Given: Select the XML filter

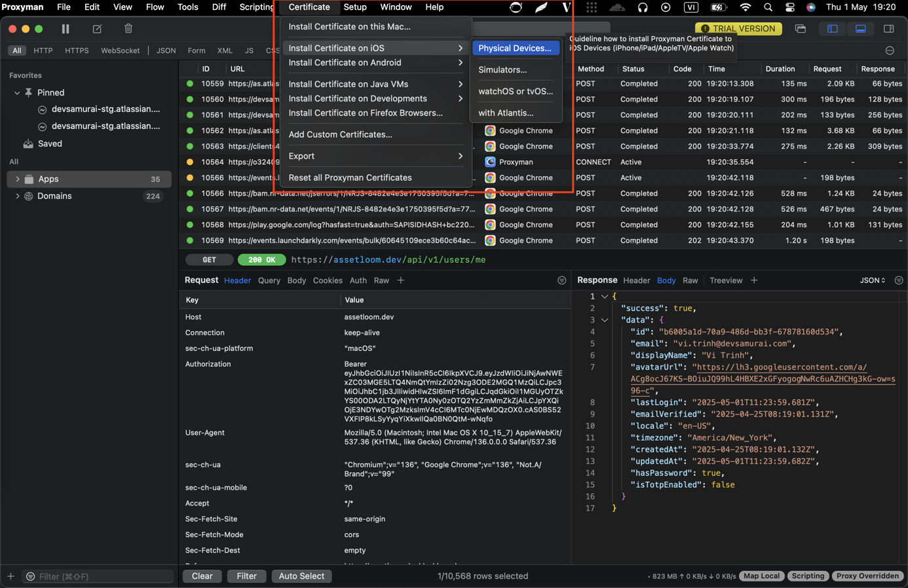Looking at the screenshot, I should [x=225, y=50].
